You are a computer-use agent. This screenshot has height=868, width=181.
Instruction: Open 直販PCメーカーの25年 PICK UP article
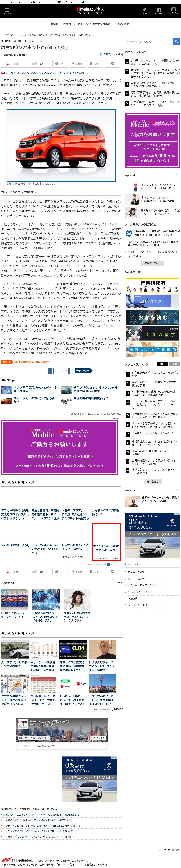click(x=161, y=499)
